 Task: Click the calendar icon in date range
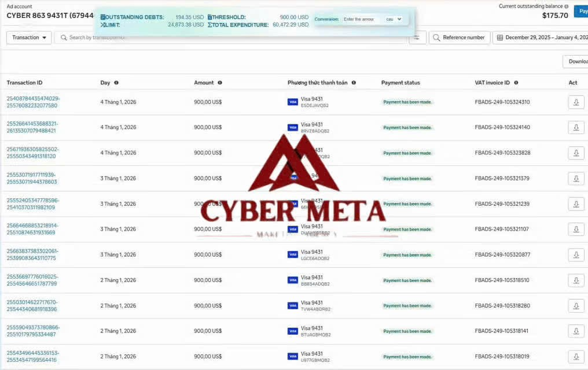click(x=500, y=38)
